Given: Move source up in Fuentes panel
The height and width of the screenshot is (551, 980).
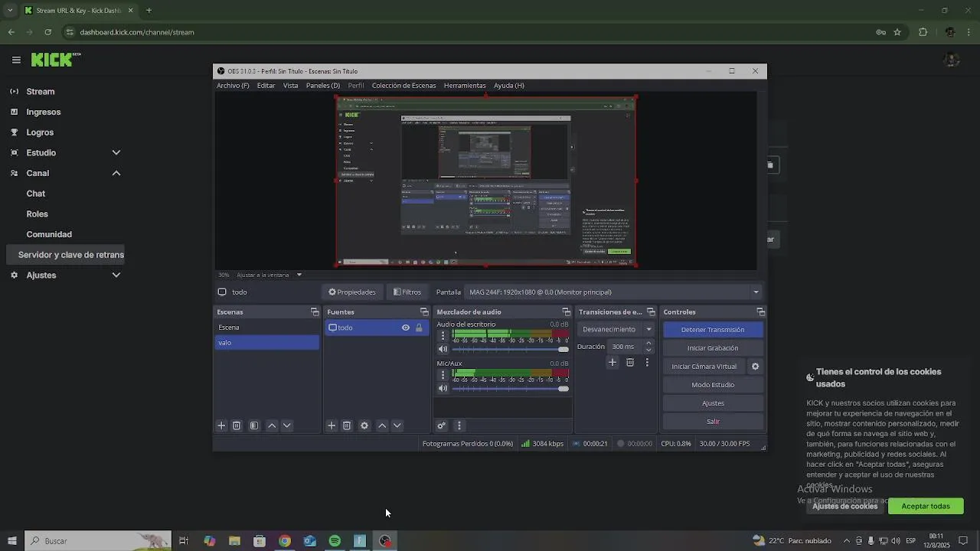Looking at the screenshot, I should pyautogui.click(x=382, y=425).
